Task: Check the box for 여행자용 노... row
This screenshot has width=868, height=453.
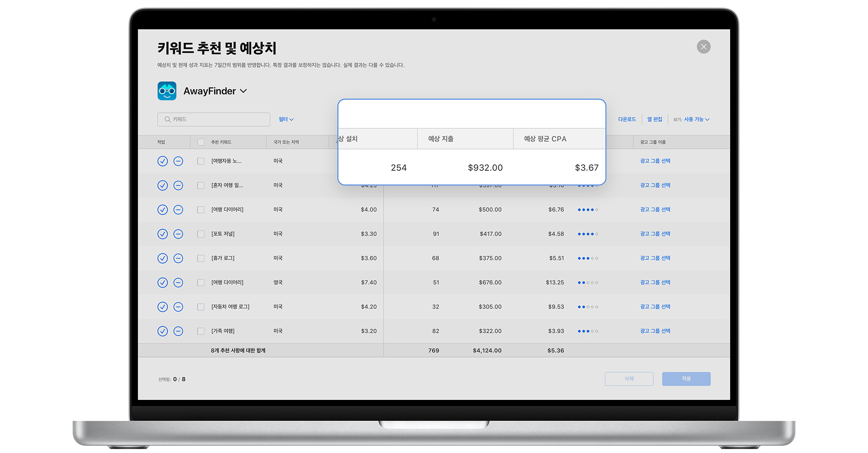Action: pyautogui.click(x=201, y=161)
